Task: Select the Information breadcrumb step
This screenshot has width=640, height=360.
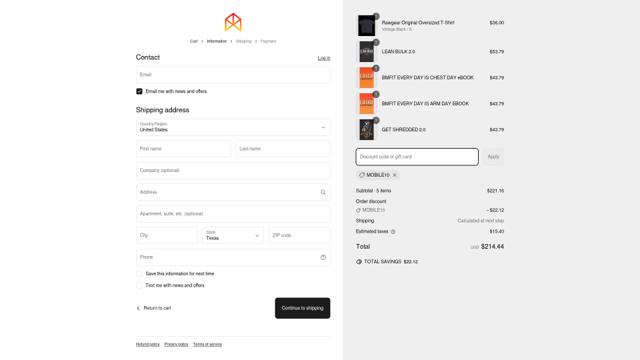Action: click(x=216, y=41)
